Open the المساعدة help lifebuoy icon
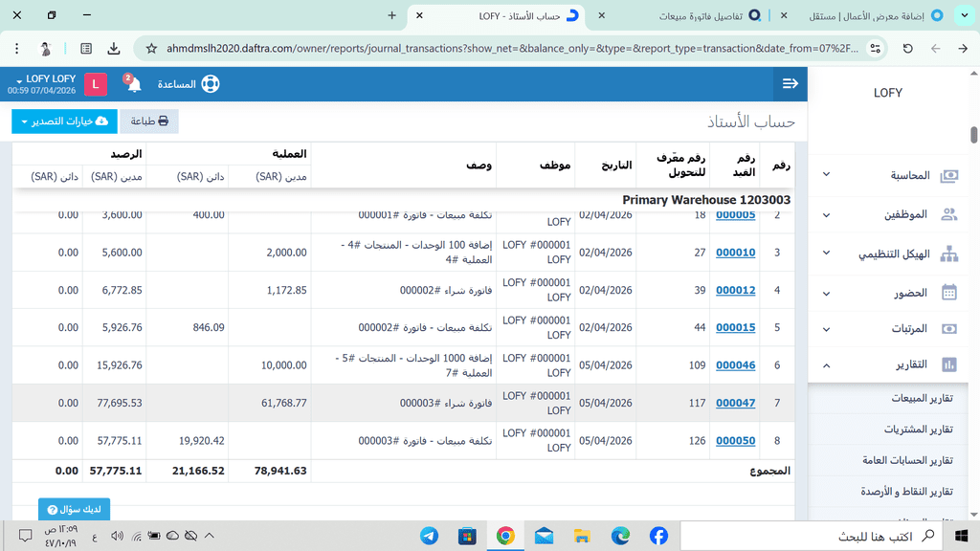Screen dimensions: 980x551 pos(210,84)
